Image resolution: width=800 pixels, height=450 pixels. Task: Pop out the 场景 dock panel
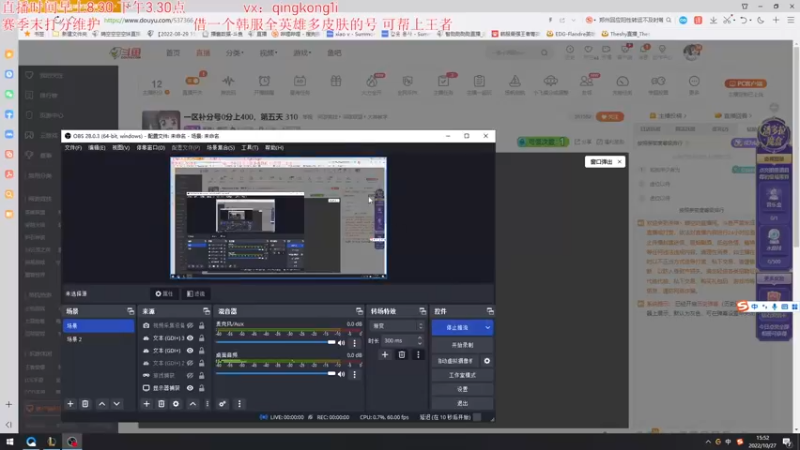click(x=131, y=311)
